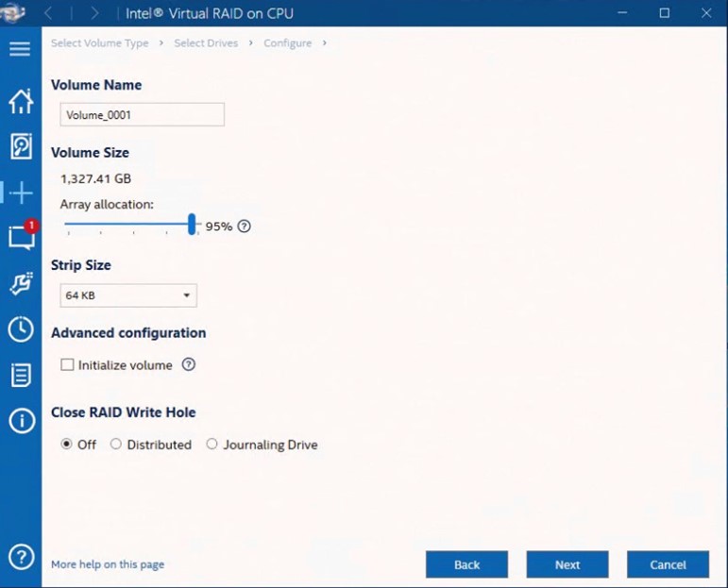Go to Select Volume Type breadcrumb
Viewport: 728px width, 588px height.
pyautogui.click(x=100, y=43)
